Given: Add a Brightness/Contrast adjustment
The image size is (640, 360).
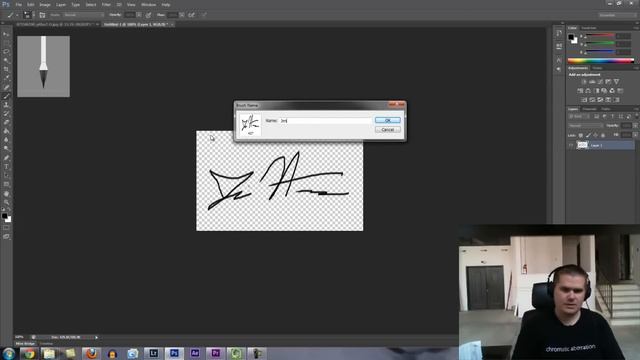Looking at the screenshot, I should (x=584, y=82).
